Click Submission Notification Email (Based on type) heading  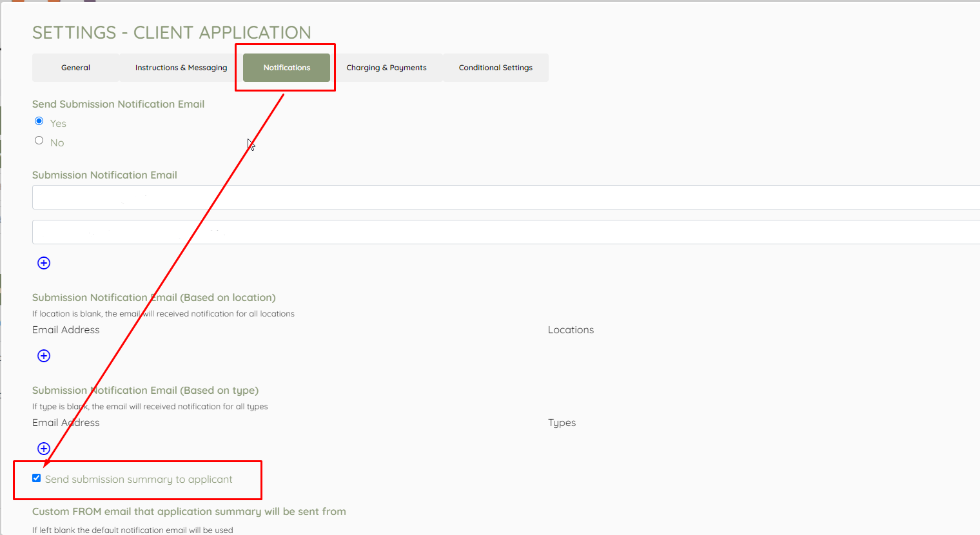point(145,391)
